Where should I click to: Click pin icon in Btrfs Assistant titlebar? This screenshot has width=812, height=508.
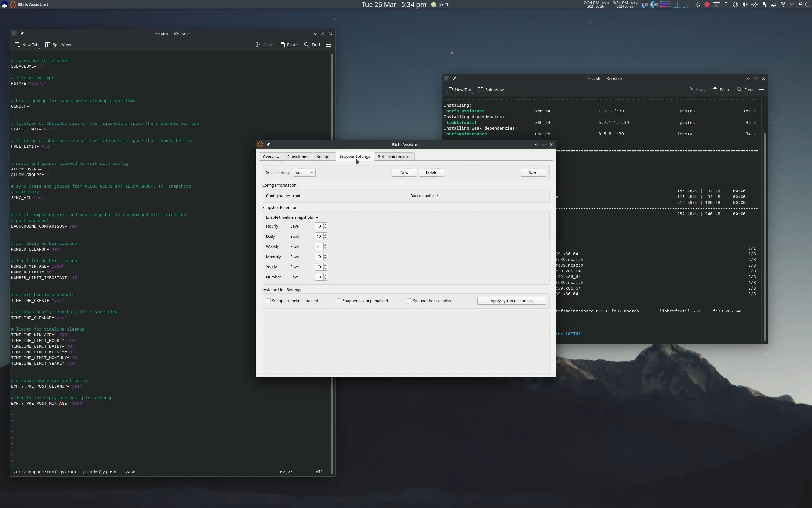(x=268, y=144)
